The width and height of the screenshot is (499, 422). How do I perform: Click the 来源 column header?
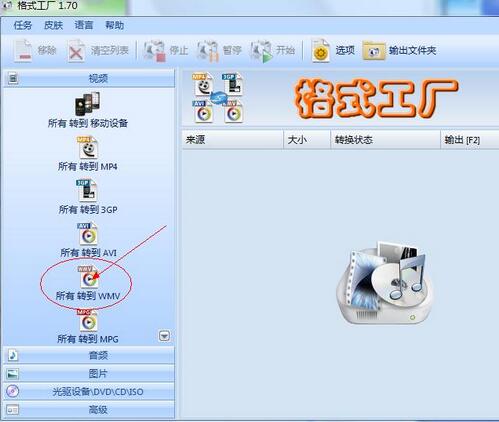233,140
